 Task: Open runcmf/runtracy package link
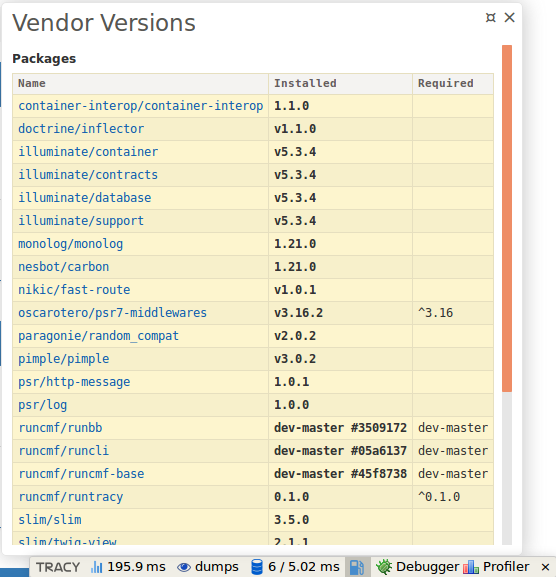[71, 497]
